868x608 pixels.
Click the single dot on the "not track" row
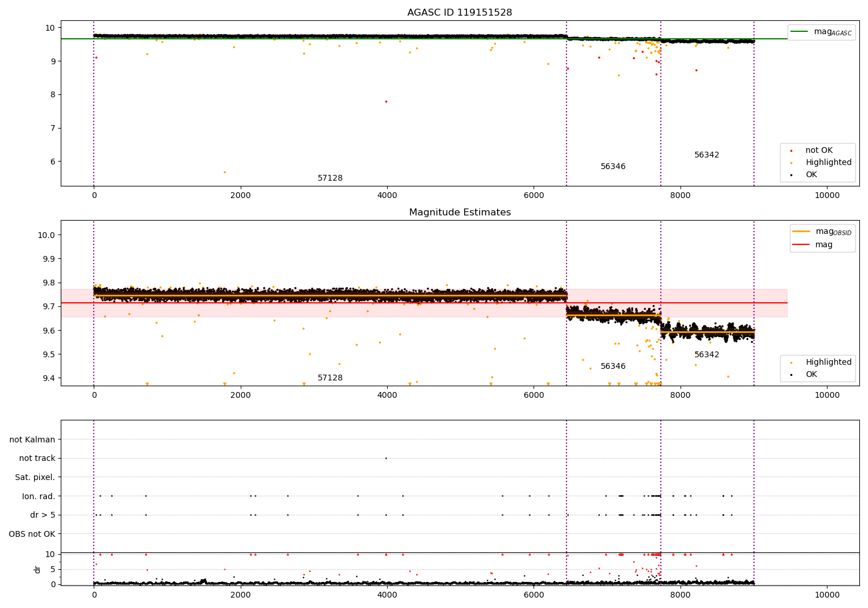point(386,459)
